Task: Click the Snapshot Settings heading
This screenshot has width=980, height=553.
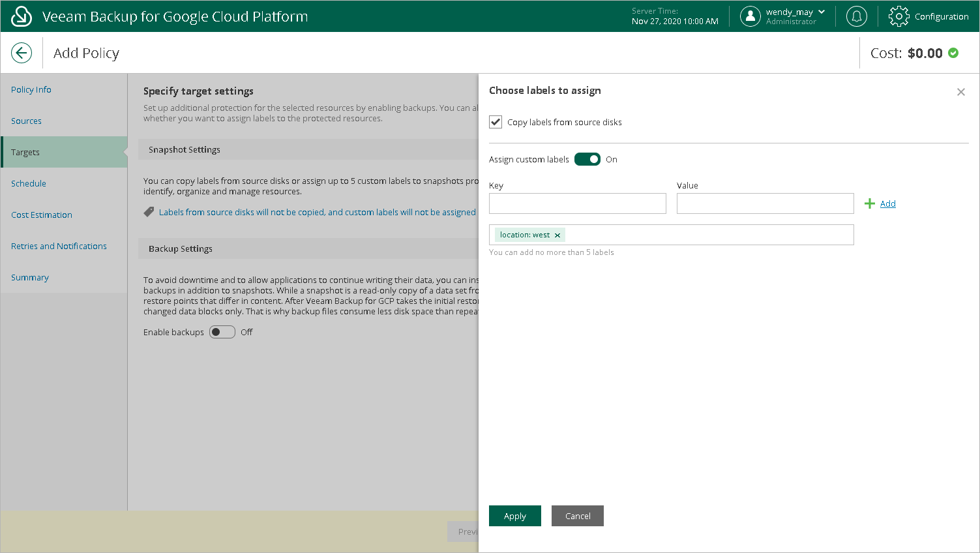Action: (x=185, y=149)
